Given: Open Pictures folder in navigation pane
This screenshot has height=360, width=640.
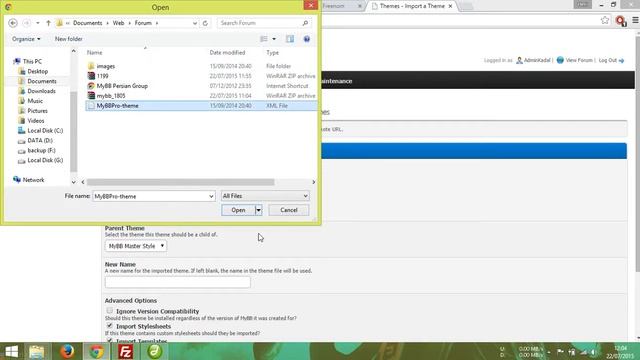Looking at the screenshot, I should (38, 111).
